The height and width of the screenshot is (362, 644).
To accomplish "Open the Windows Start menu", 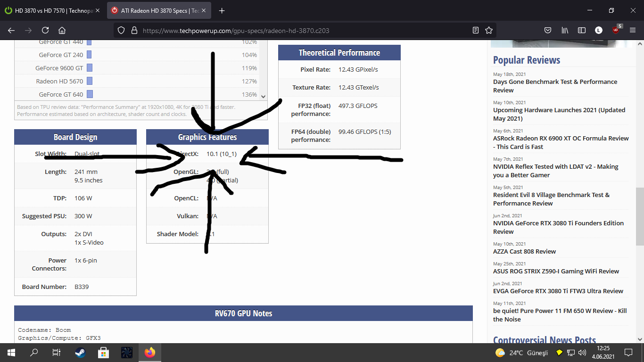I will (11, 353).
